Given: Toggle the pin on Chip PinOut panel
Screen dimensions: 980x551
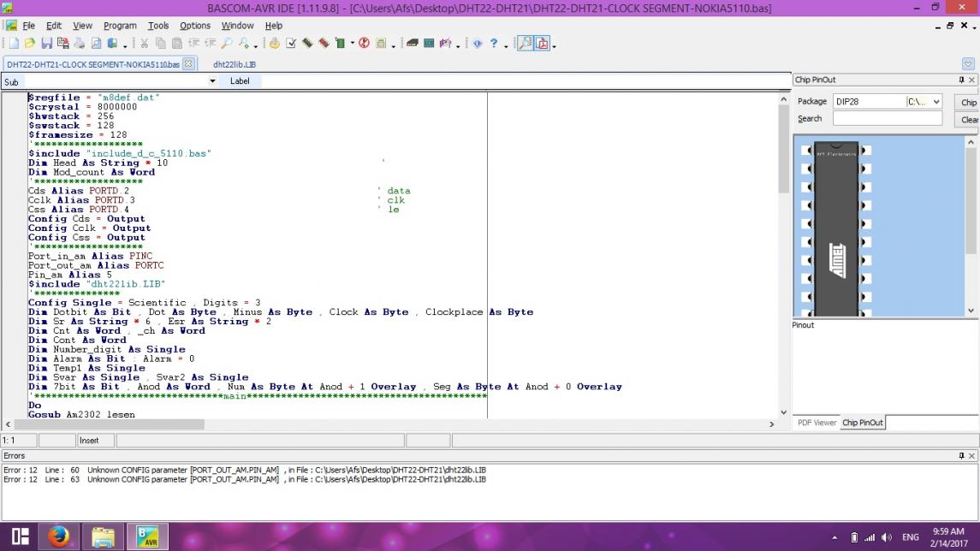Looking at the screenshot, I should (961, 80).
